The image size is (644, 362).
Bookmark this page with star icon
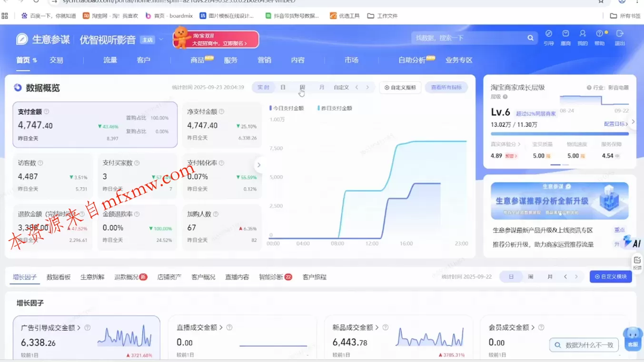click(601, 1)
